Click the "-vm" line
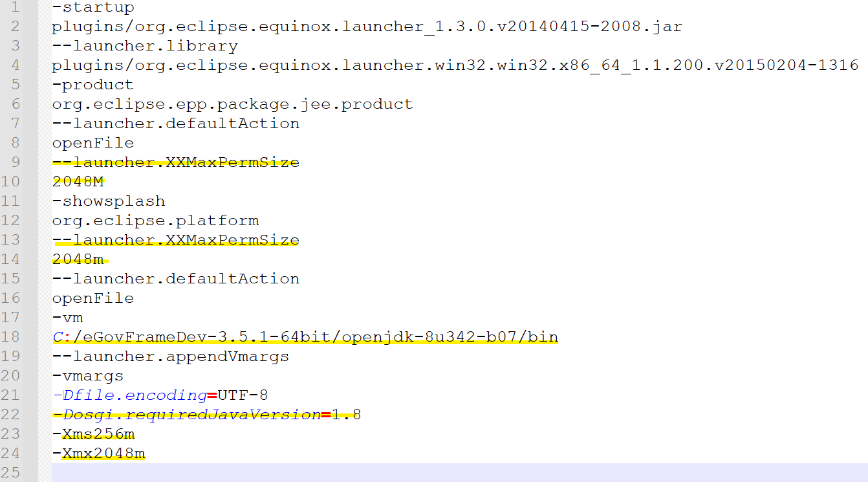The height and width of the screenshot is (482, 868). point(68,318)
